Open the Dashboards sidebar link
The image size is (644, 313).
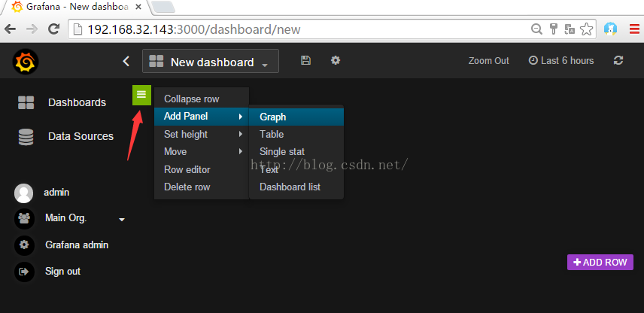77,102
